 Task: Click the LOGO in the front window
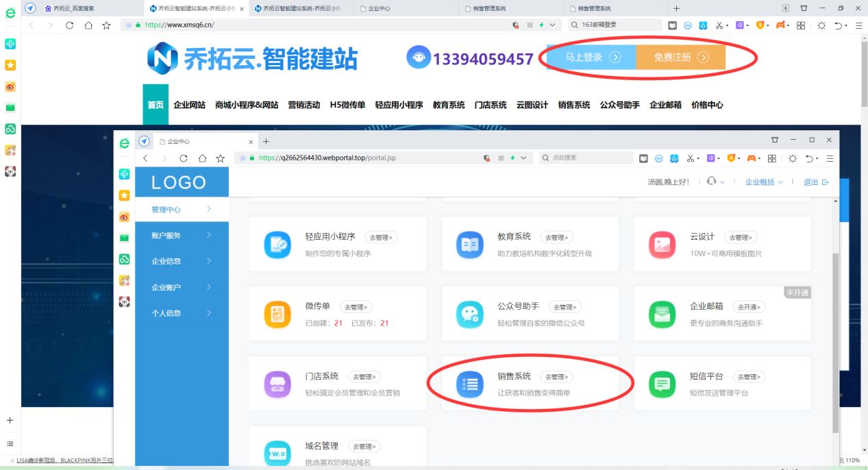tap(179, 182)
